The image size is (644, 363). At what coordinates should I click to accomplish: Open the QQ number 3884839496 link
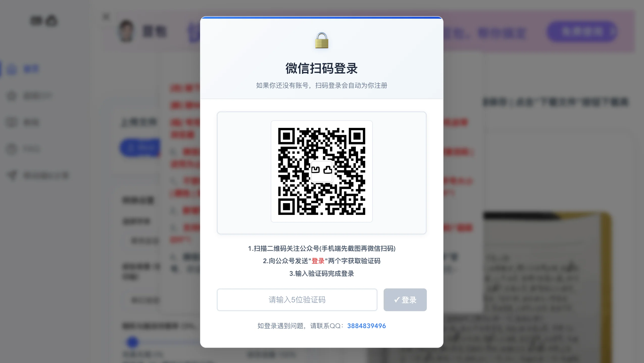[x=366, y=326]
